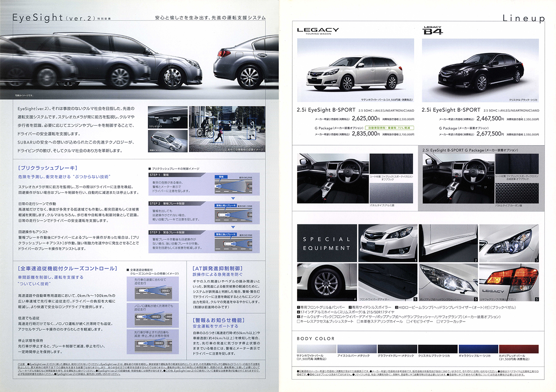This screenshot has height=392, width=556.
Task: Open the pop-up headlamp washer photo
Action: click(x=448, y=282)
